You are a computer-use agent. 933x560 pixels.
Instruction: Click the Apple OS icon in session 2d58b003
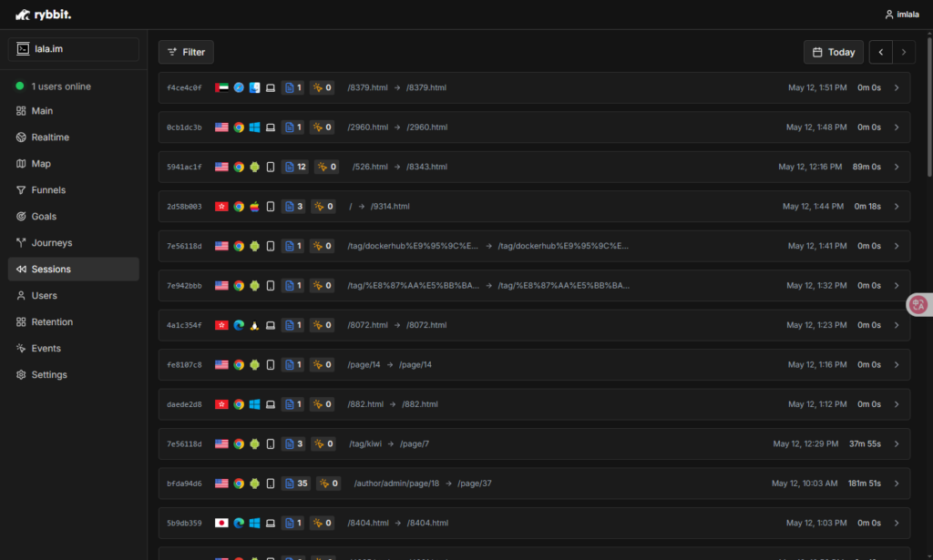click(x=254, y=207)
